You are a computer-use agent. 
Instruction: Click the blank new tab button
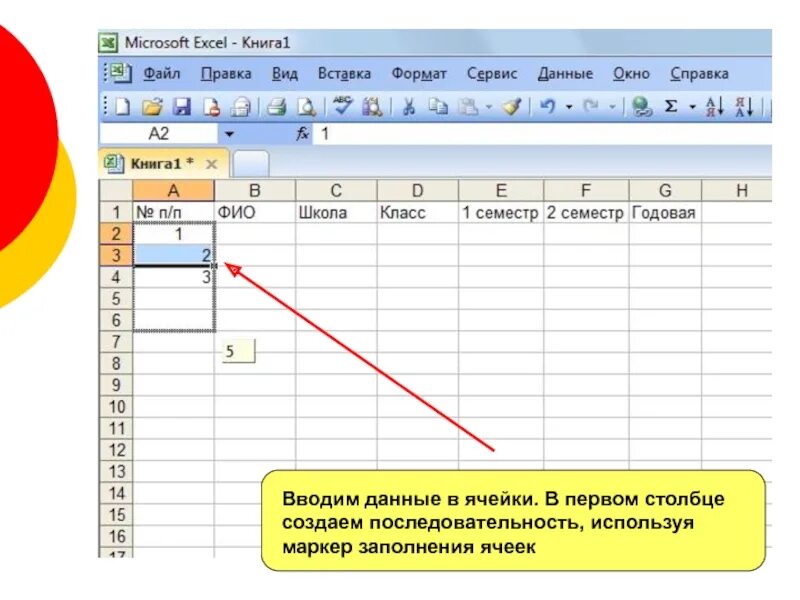(251, 164)
